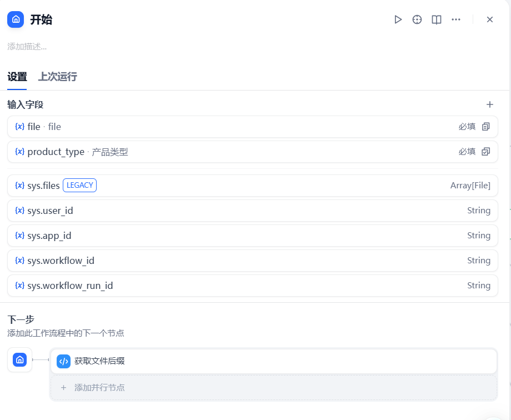Add a new input field with the plus
This screenshot has height=420, width=511.
point(489,104)
